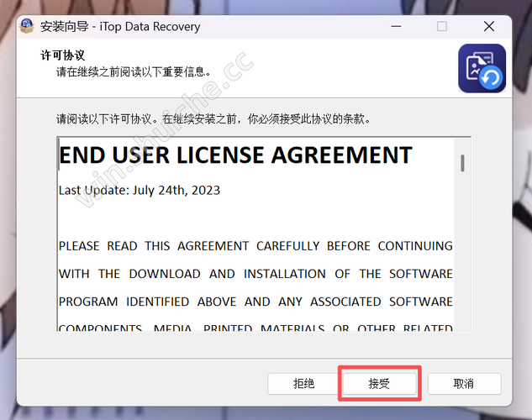Click the line starting PROGRAM IDENTIFIED ABOVE
Image resolution: width=532 pixels, height=420 pixels.
(x=255, y=302)
